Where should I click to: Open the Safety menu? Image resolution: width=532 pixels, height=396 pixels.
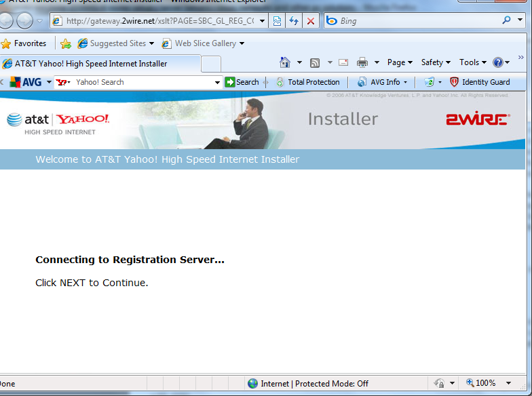436,62
